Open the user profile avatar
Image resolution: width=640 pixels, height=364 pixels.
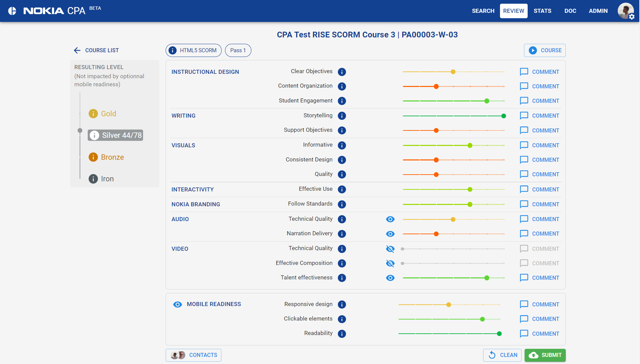pyautogui.click(x=625, y=11)
